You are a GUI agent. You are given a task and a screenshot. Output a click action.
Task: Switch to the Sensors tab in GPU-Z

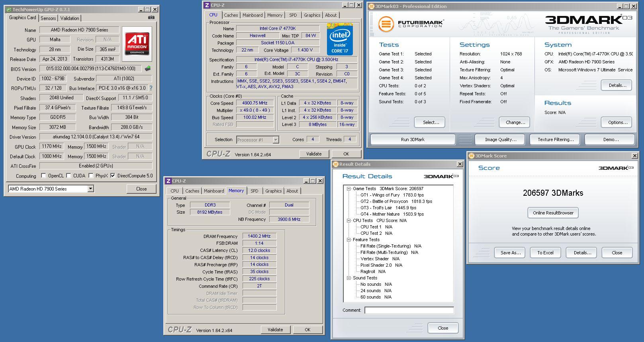(48, 18)
